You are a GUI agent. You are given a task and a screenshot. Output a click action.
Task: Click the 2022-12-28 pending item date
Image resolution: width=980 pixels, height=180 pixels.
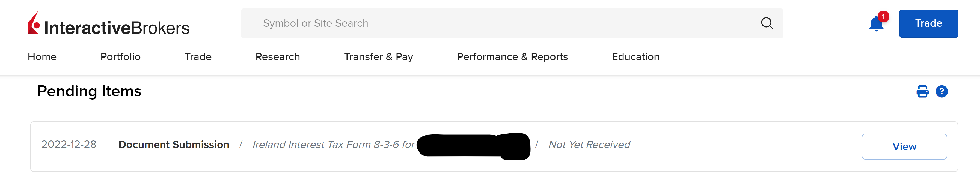[69, 145]
